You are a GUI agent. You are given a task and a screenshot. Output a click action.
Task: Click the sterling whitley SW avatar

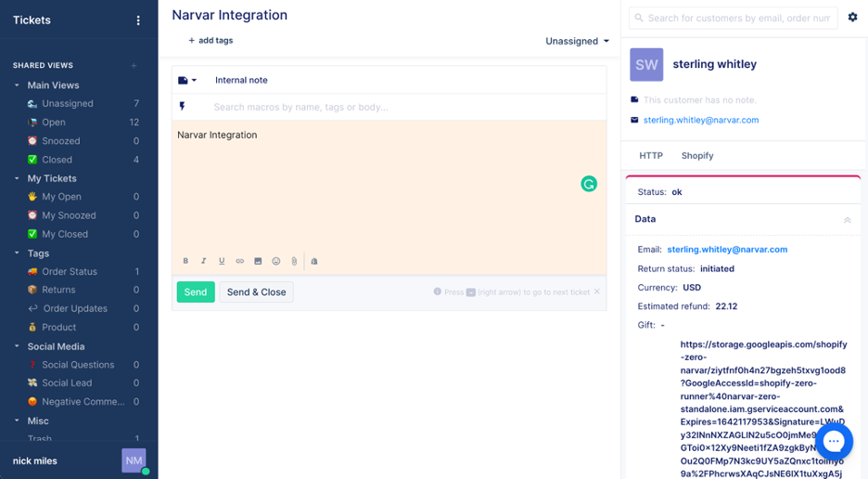point(646,64)
